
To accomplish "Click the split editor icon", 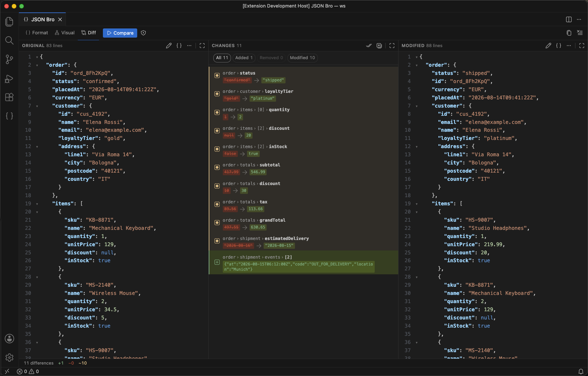I will (x=569, y=20).
